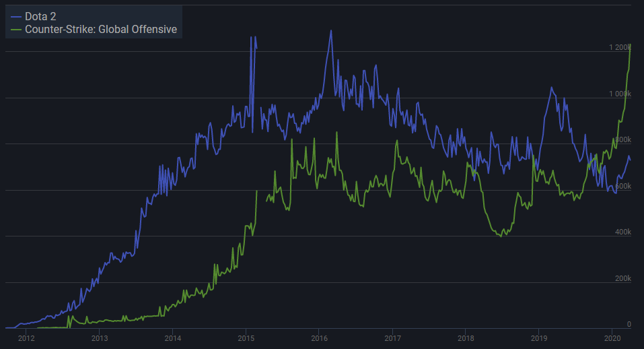
Task: Select the 2012 label on the x-axis
Action: [x=26, y=338]
